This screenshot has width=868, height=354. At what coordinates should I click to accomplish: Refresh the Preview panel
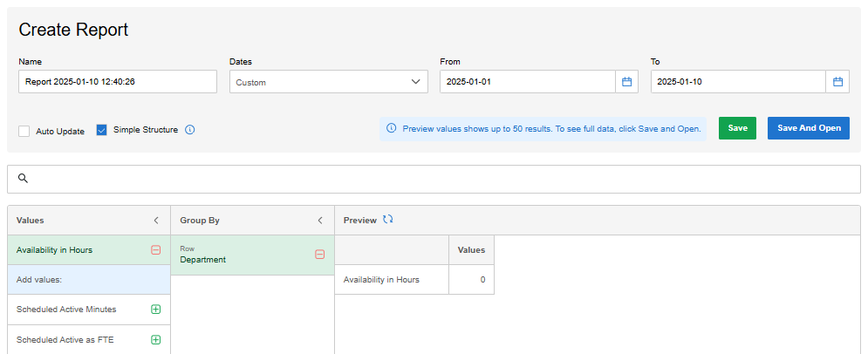click(x=388, y=220)
